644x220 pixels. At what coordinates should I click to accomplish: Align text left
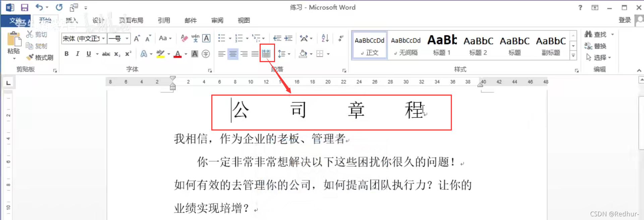tap(221, 54)
